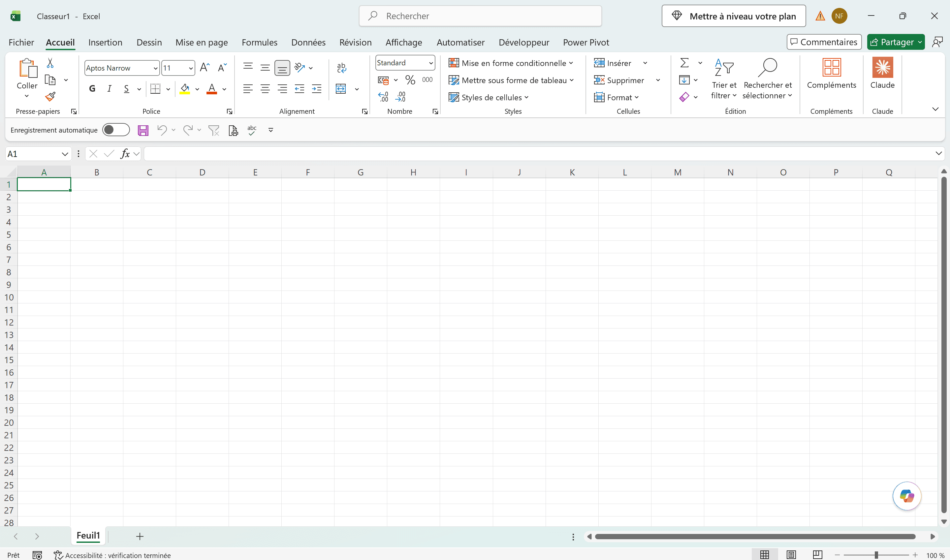Click the Cut scissors icon
The image size is (950, 560).
[50, 63]
